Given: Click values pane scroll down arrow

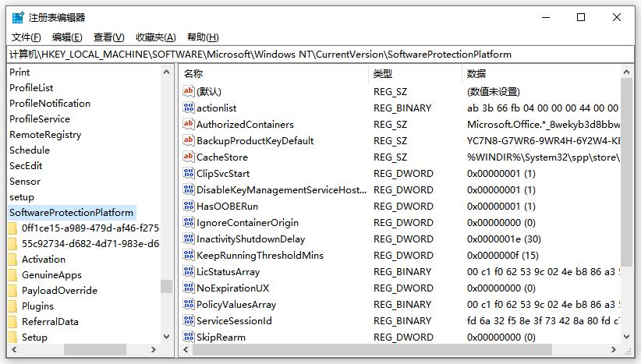Looking at the screenshot, I should (x=626, y=337).
